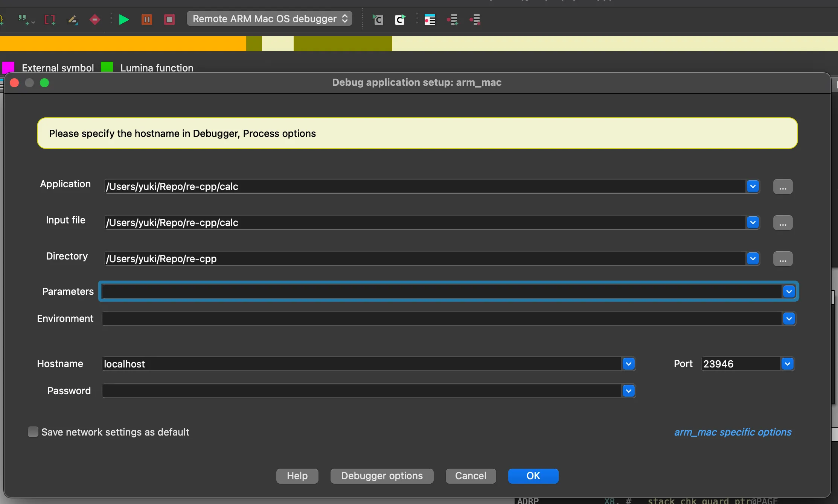838x504 pixels.
Task: Click the delete breakpoint icon with red x
Action: [475, 20]
